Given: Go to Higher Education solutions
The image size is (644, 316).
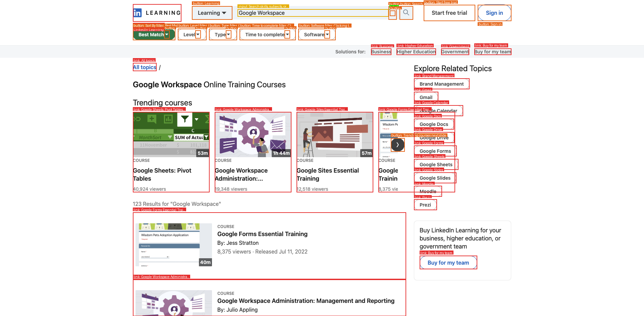Looking at the screenshot, I should click(x=416, y=52).
